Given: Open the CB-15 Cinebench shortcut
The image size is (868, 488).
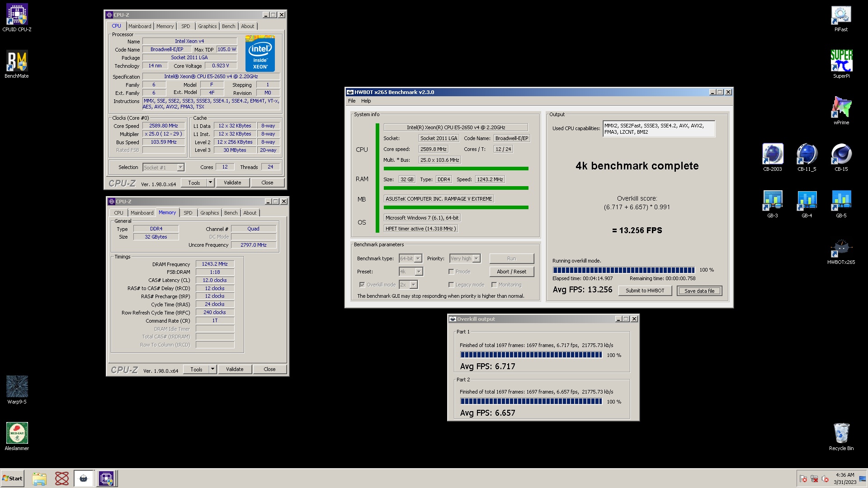Looking at the screenshot, I should [x=841, y=157].
